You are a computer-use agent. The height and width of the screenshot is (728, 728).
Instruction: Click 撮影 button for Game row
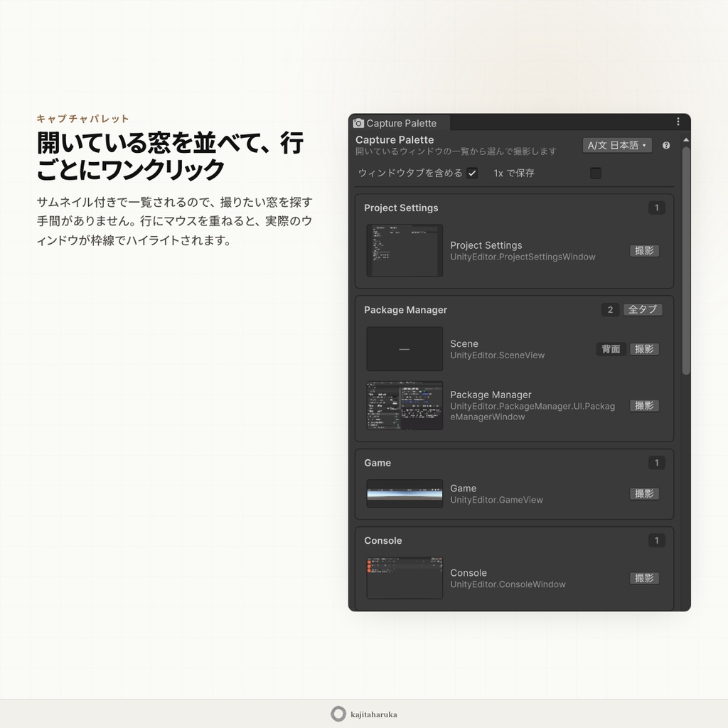[644, 493]
